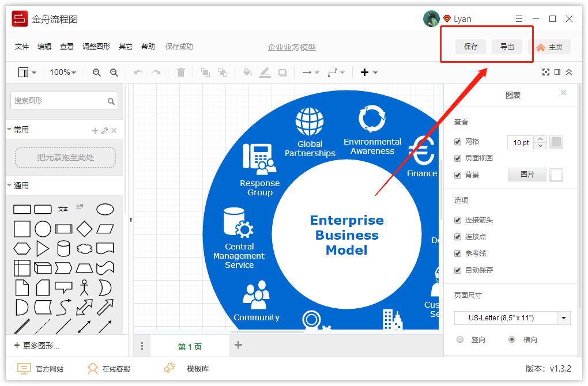The width and height of the screenshot is (588, 386).
Task: Select the diamond shape
Action: [84, 229]
